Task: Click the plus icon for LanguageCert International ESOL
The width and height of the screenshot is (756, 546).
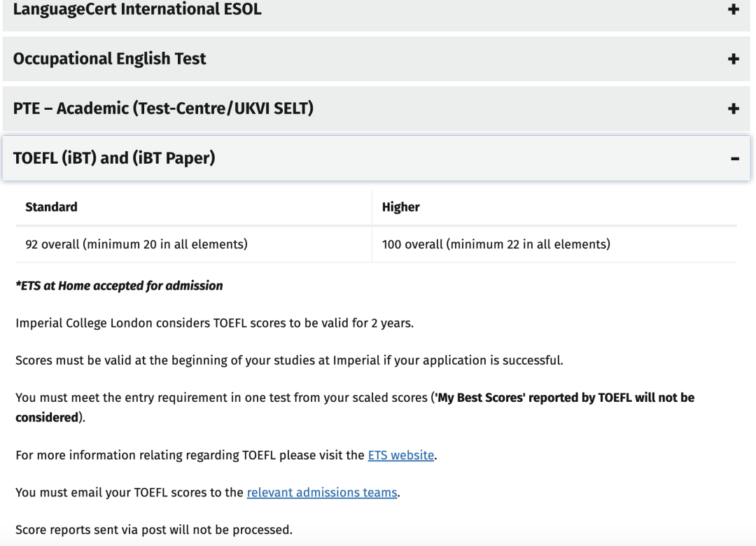Action: 734,9
